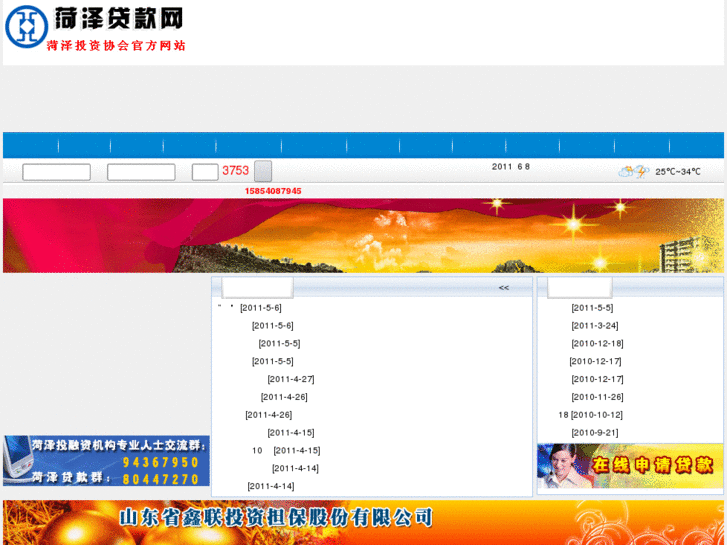Viewport: 727px width, 545px height.
Task: Open the right panel entry dated [2011-3-24]
Action: click(x=595, y=326)
